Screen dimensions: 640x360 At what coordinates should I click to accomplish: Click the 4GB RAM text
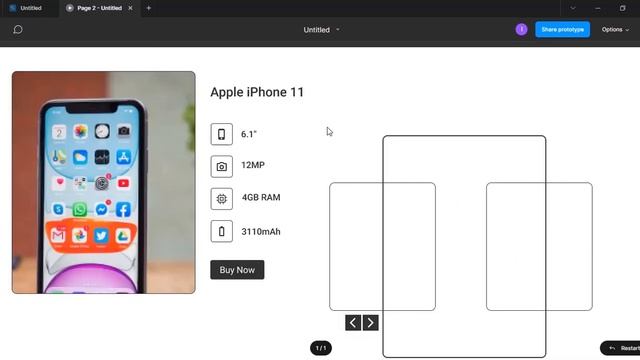pos(261,198)
